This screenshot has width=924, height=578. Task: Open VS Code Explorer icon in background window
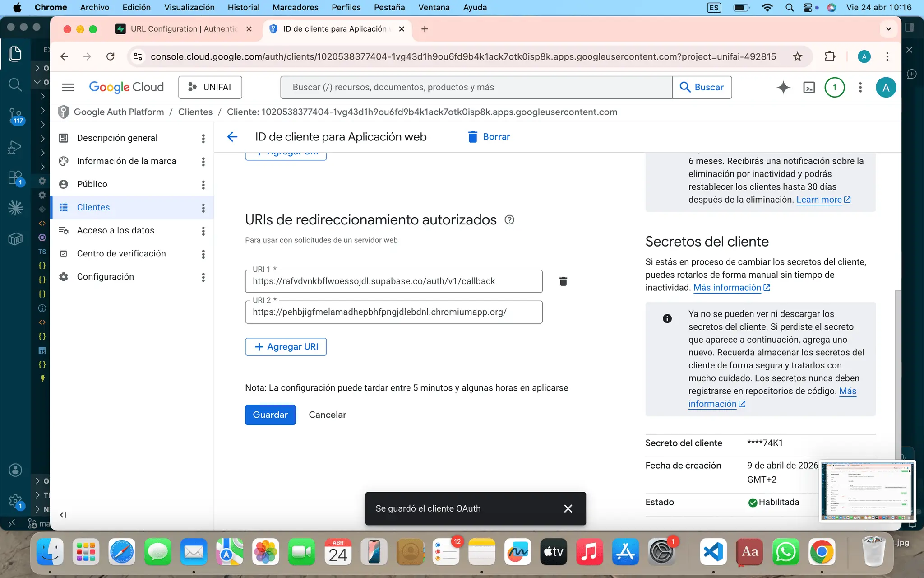(15, 54)
